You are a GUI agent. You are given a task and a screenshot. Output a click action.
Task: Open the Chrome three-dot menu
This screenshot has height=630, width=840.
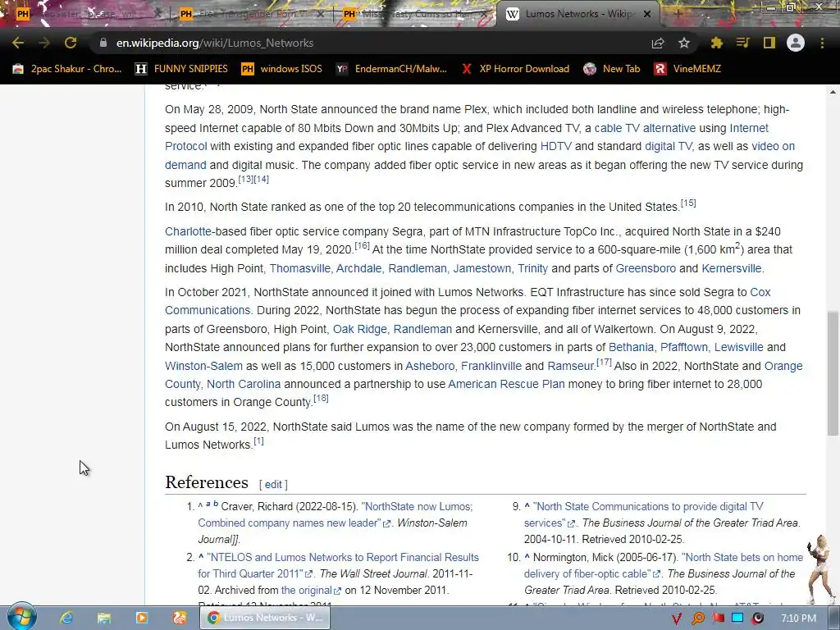822,43
